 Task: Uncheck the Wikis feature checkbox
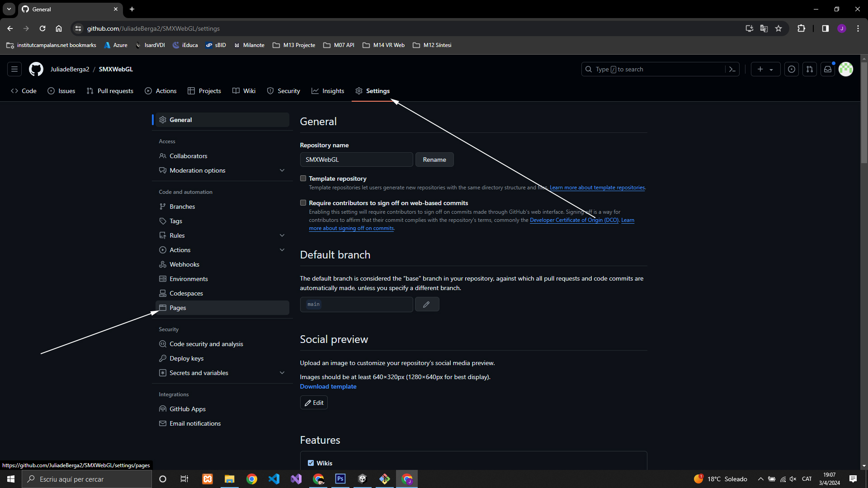pos(311,463)
